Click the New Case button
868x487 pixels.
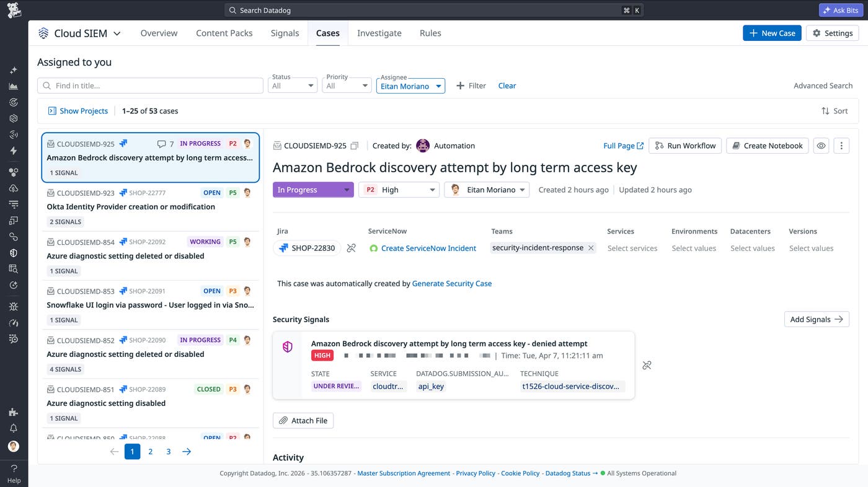click(772, 33)
